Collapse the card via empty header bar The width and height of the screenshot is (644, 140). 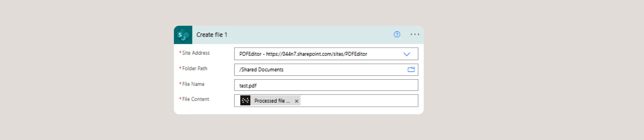click(306, 35)
